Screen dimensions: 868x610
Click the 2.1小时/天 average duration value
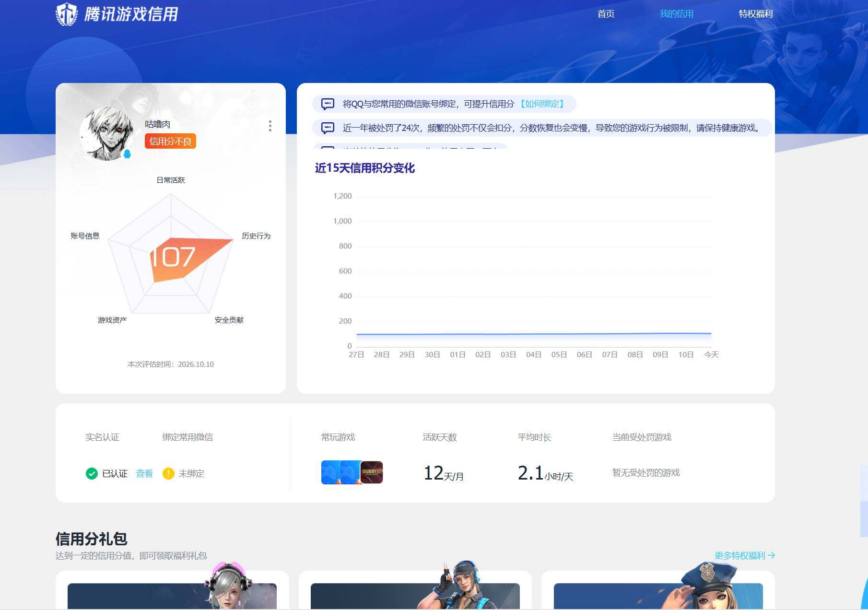(546, 473)
